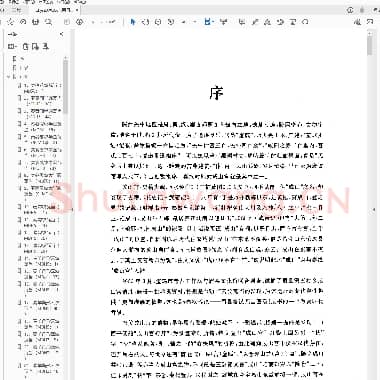
Task: Click the notifications bell icon
Action: [362, 10]
